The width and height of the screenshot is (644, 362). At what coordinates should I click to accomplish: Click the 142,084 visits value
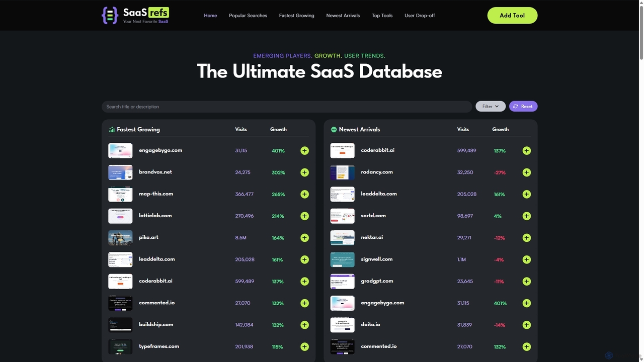click(245, 325)
